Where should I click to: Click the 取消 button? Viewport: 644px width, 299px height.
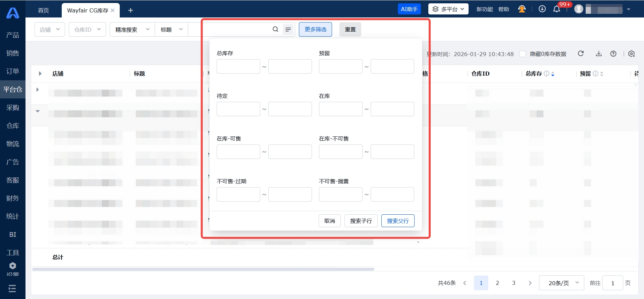coord(329,221)
